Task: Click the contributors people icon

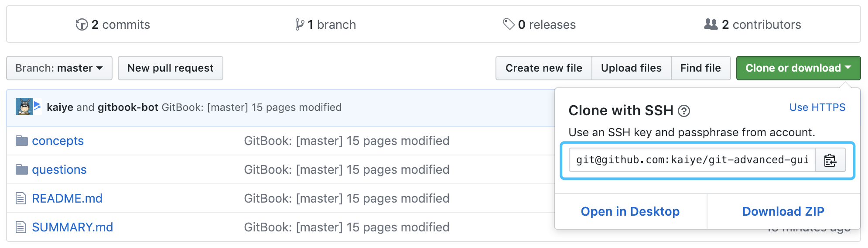Action: click(711, 24)
